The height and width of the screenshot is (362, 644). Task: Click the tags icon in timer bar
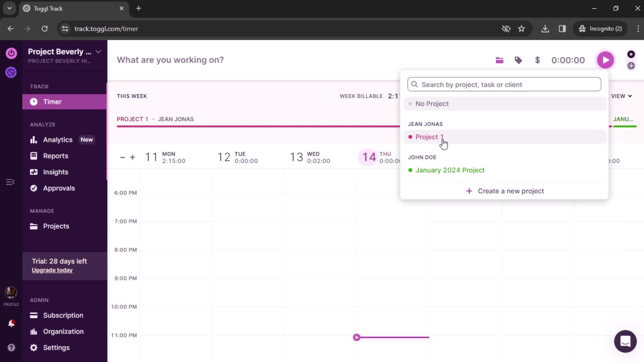(x=518, y=60)
